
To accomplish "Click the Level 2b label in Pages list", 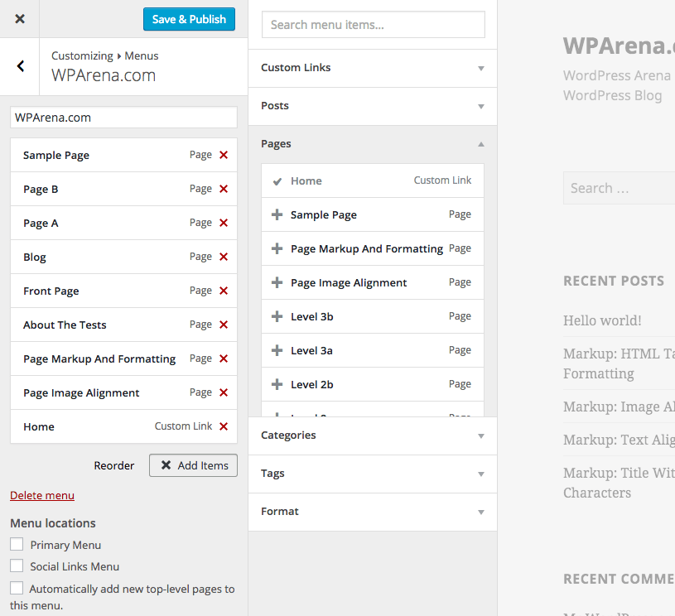I will [311, 385].
